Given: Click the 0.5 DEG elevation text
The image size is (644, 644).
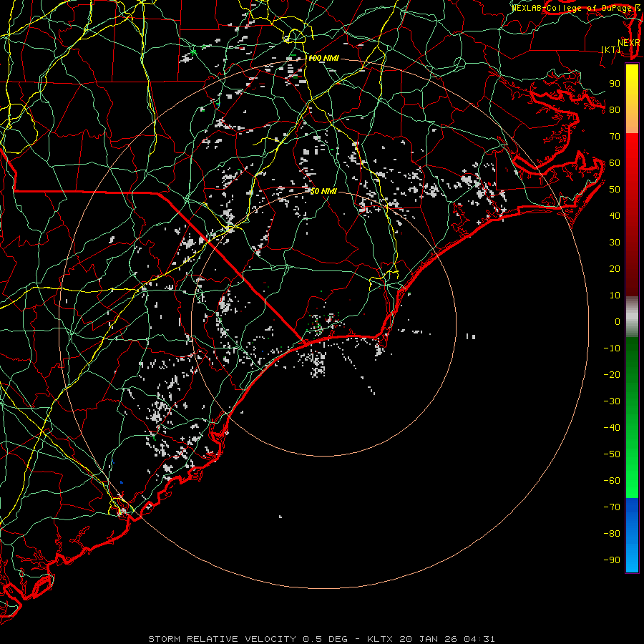Looking at the screenshot, I should pyautogui.click(x=325, y=639).
